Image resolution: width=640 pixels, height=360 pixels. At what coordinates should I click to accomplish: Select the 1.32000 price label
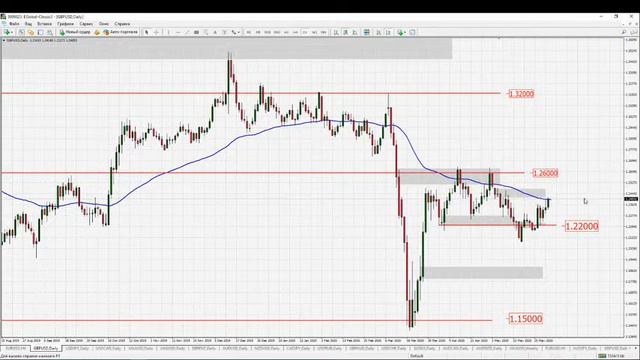click(x=521, y=94)
